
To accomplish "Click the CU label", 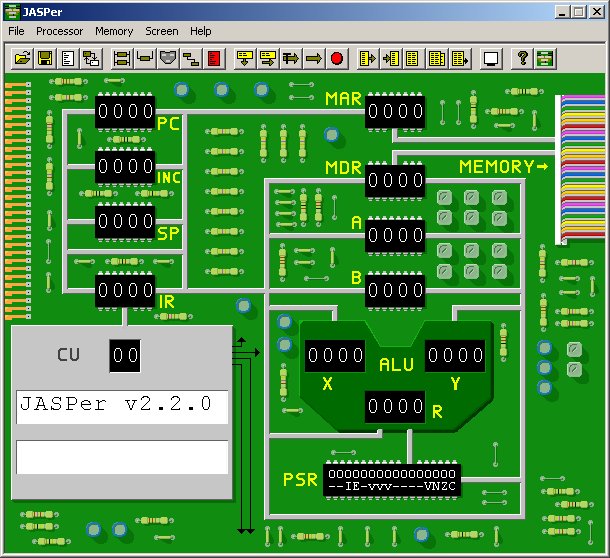I will 68,355.
